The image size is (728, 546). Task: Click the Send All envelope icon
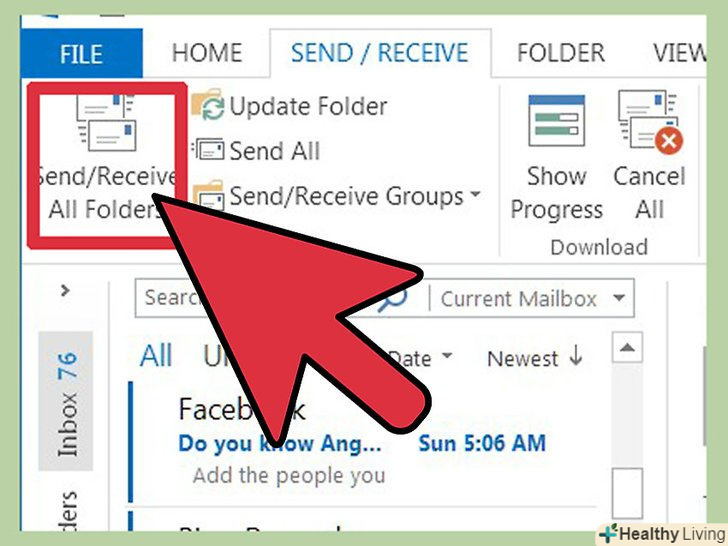(x=208, y=150)
